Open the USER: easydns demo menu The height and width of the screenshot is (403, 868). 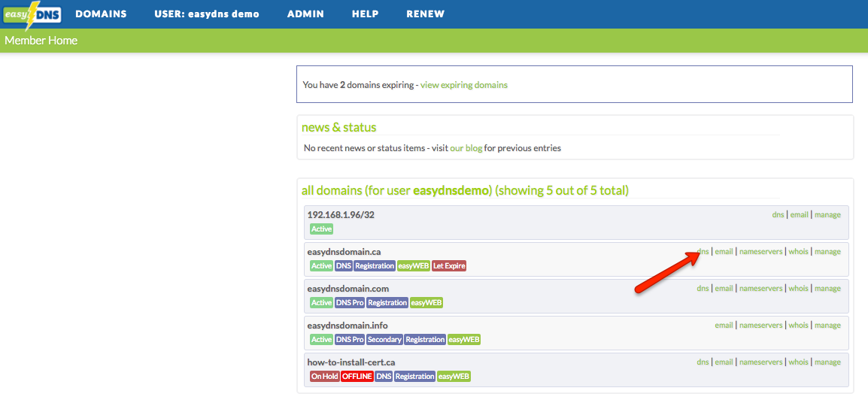point(207,14)
